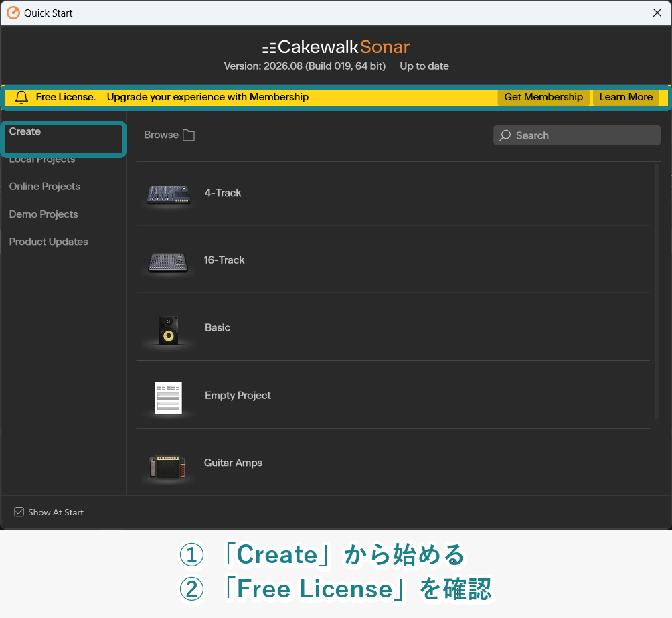Open Product Updates in sidebar
This screenshot has width=672, height=618.
(x=48, y=242)
